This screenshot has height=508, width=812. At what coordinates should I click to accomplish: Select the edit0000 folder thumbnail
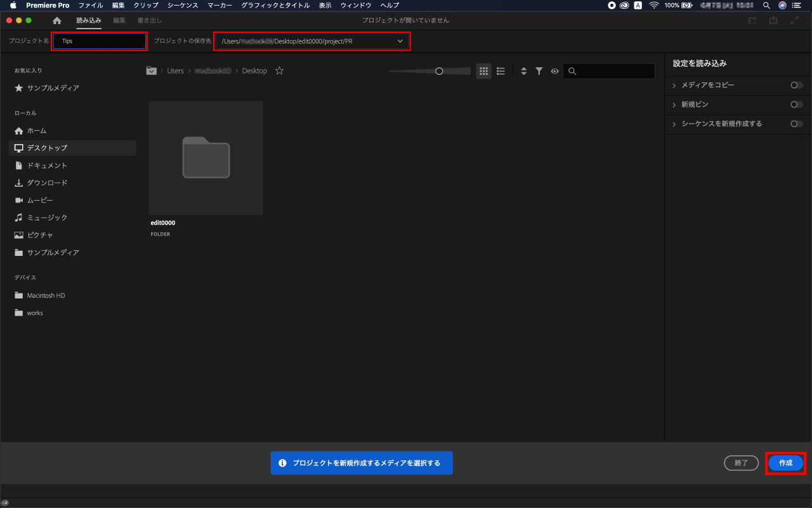pyautogui.click(x=206, y=158)
